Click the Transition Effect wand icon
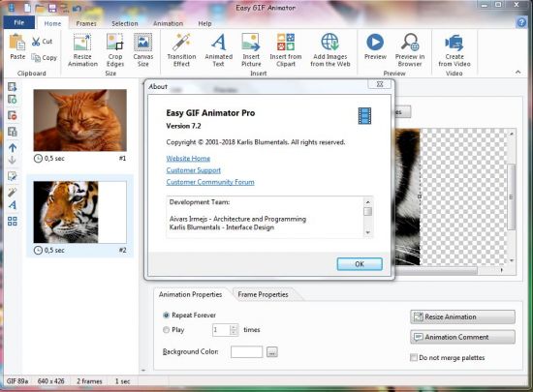 pos(181,42)
